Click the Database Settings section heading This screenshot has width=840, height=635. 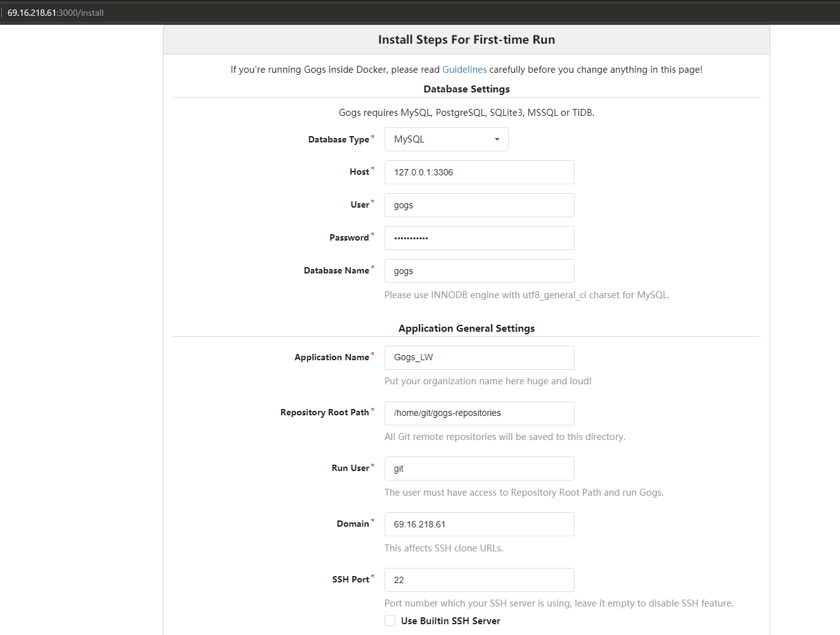point(466,89)
